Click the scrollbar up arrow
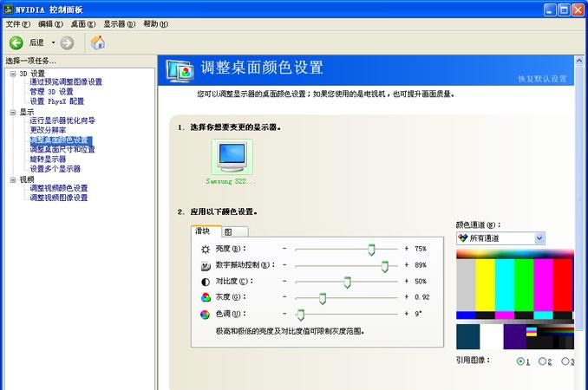Screen dimensions: 588x390 point(579,61)
